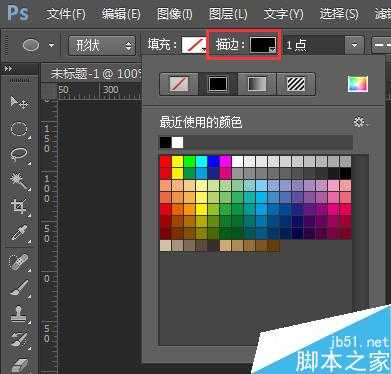Pick the black swatch ending grayscale row
The image size is (391, 374).
[x=345, y=173]
